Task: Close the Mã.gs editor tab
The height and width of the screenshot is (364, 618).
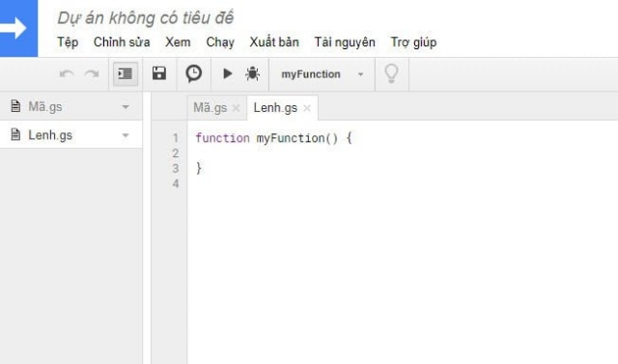Action: click(x=236, y=108)
